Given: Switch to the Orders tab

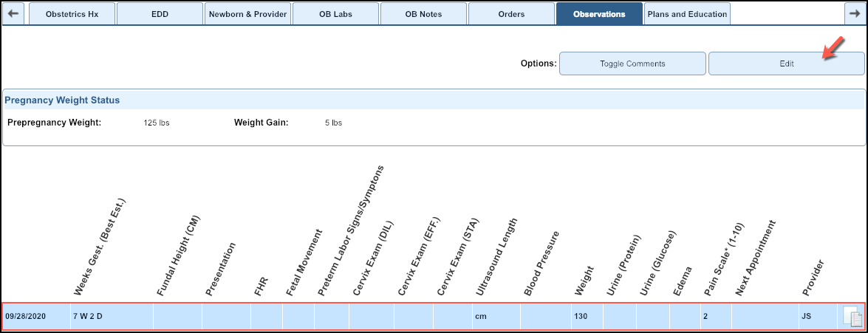Looking at the screenshot, I should point(511,14).
